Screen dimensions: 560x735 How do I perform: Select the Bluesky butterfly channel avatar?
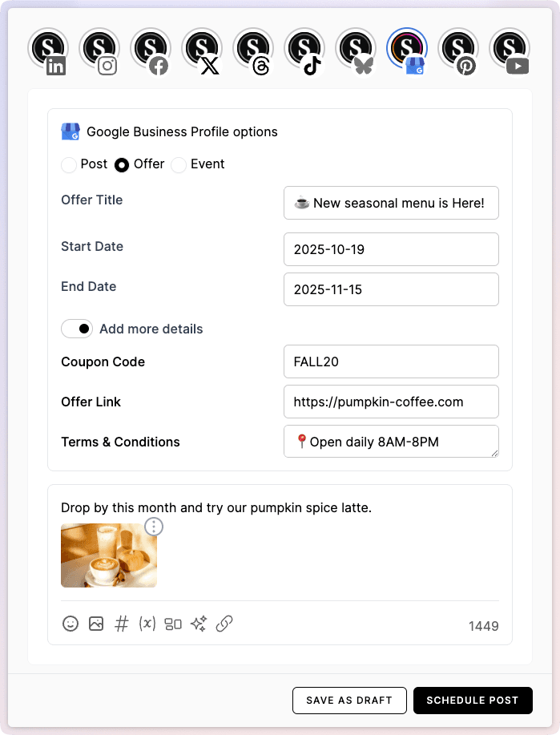tap(356, 49)
